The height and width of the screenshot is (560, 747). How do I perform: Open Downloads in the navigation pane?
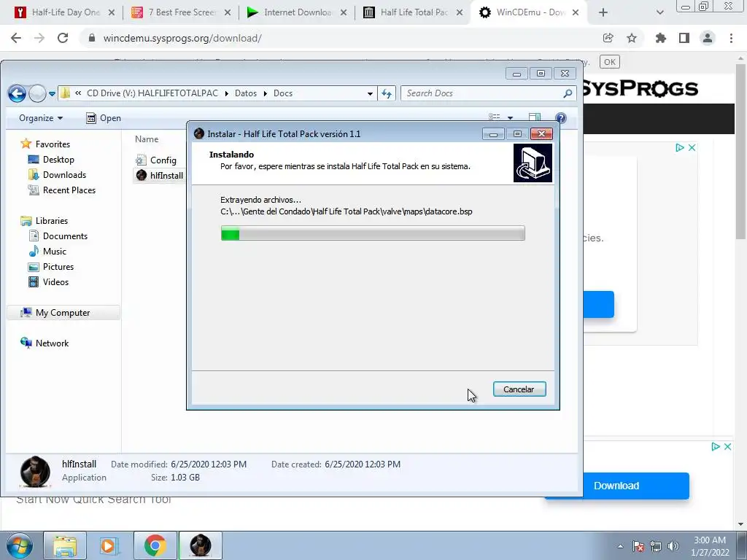57,175
